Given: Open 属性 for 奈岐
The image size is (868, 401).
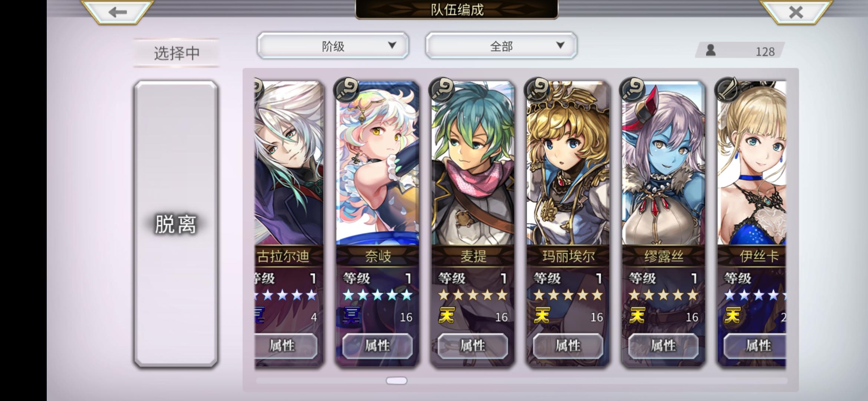Looking at the screenshot, I should point(377,346).
